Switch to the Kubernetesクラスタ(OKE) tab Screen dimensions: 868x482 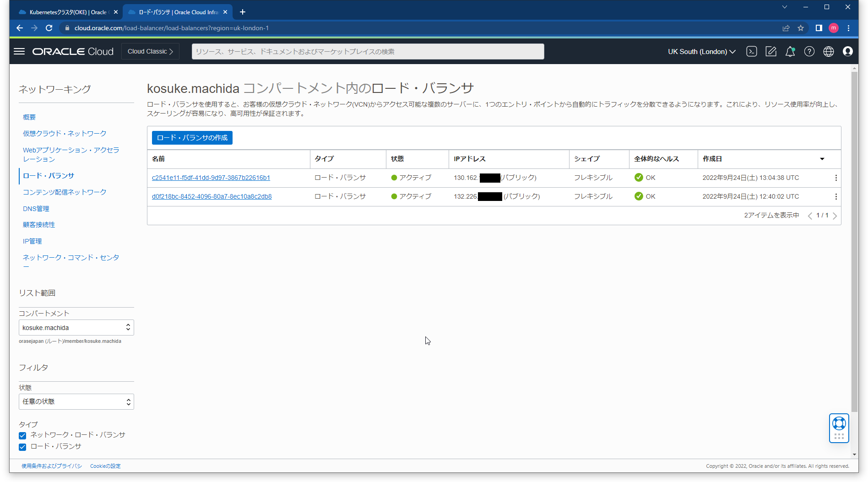click(x=64, y=12)
